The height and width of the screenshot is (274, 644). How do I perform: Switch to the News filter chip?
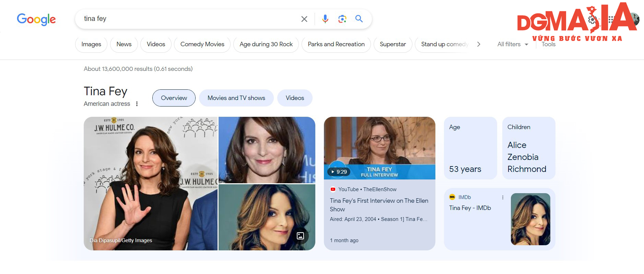[x=124, y=44]
